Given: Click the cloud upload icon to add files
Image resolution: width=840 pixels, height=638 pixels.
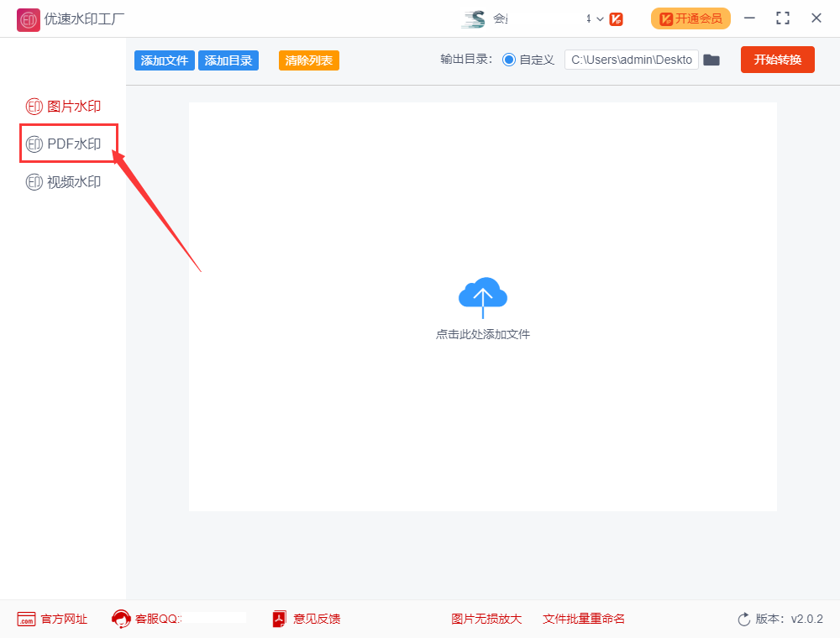Looking at the screenshot, I should pyautogui.click(x=483, y=296).
